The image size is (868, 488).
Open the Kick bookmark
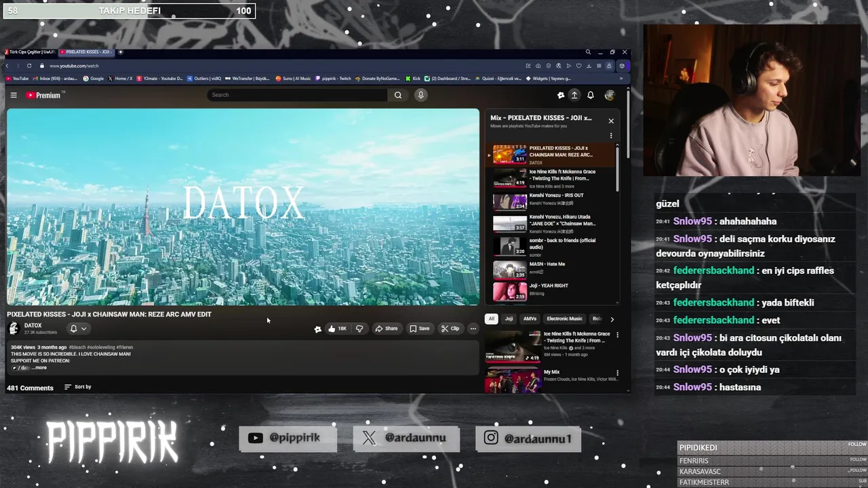413,79
